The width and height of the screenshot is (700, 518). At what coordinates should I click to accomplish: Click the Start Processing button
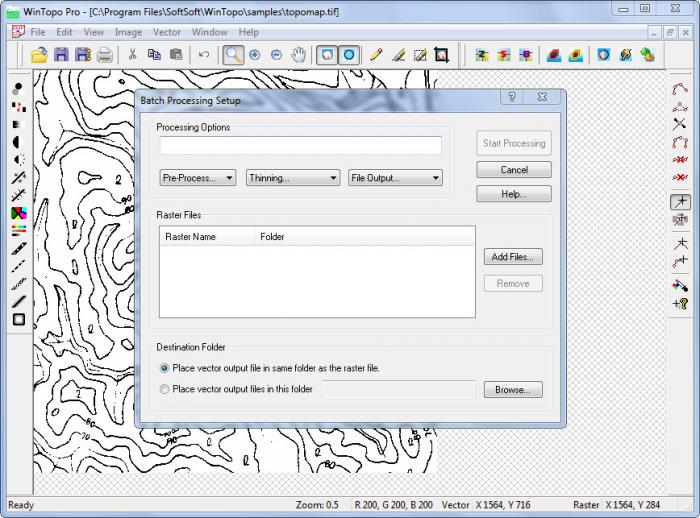tap(514, 143)
